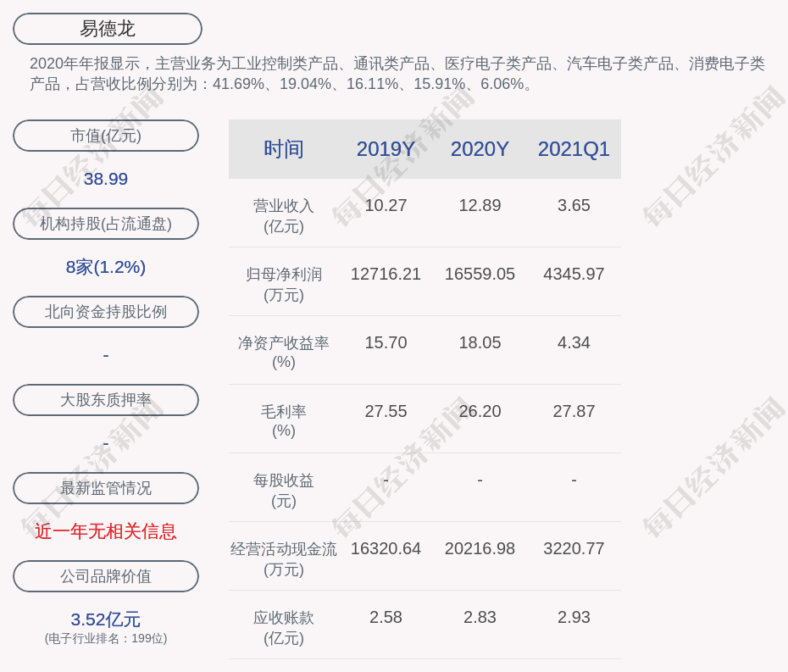This screenshot has height=672, width=788.
Task: Select the 应收账款 (亿元) row label
Action: 284,628
